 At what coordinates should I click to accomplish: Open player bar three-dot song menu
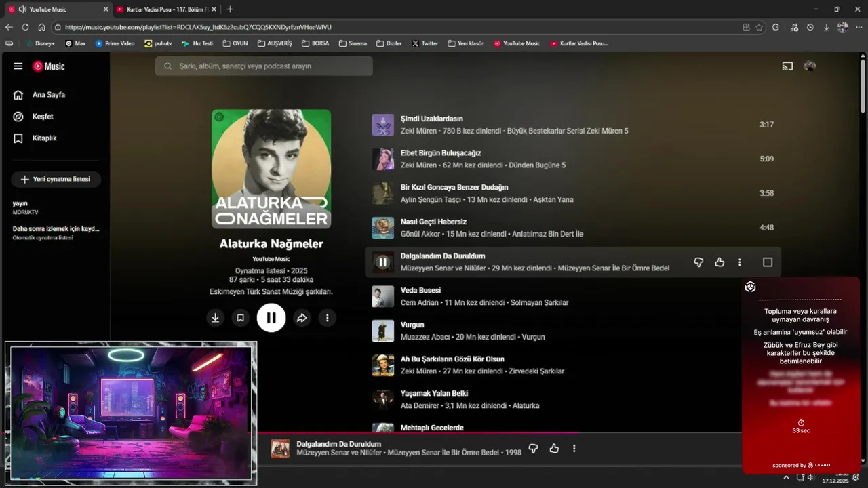pyautogui.click(x=574, y=449)
